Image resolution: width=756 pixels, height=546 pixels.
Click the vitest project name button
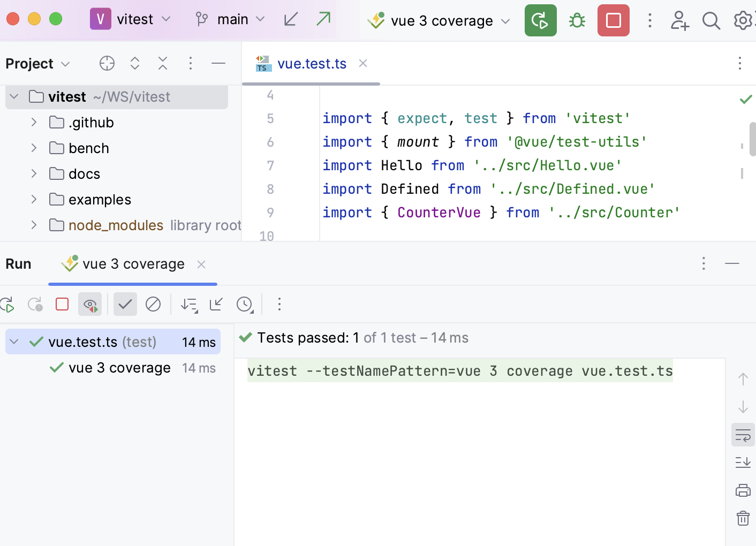pyautogui.click(x=130, y=20)
